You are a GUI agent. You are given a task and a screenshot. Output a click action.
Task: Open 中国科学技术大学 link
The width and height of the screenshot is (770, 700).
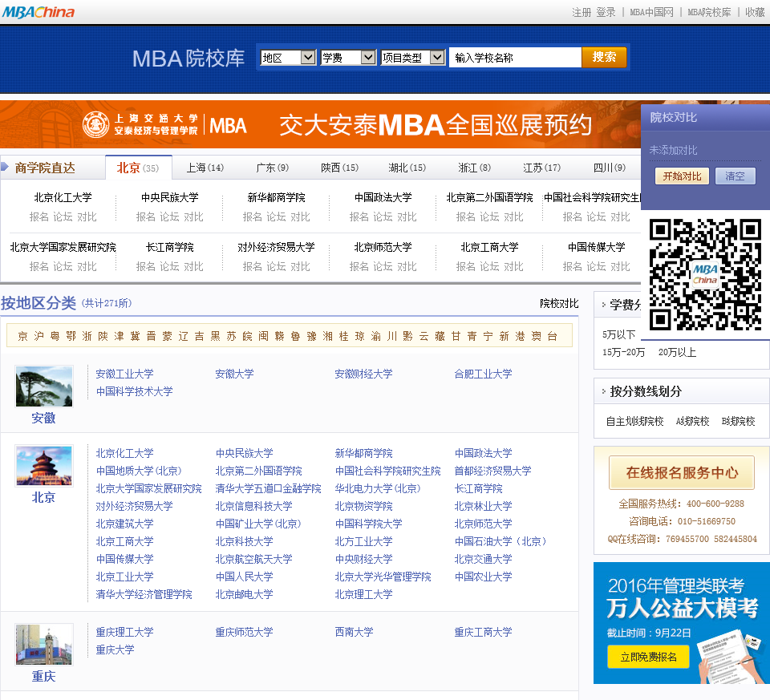point(135,392)
